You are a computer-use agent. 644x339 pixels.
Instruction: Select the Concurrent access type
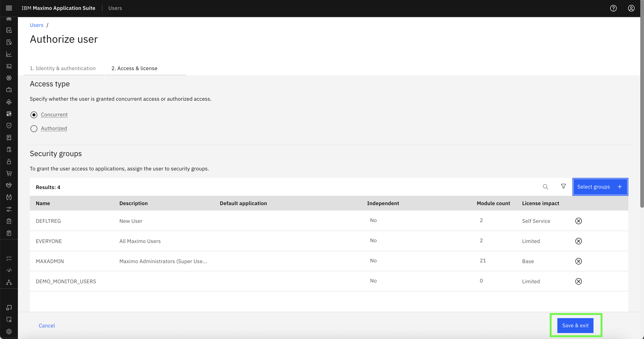pos(34,115)
